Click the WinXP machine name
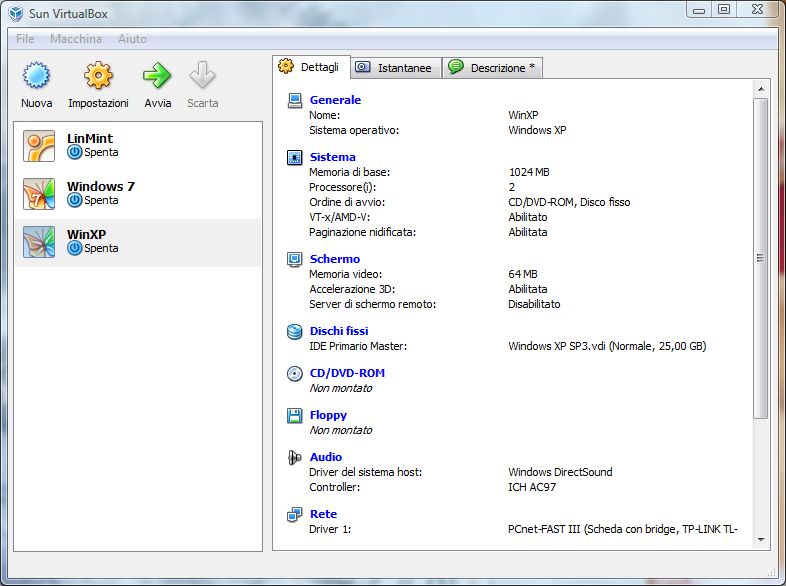Screen dimensions: 786x586 (86, 234)
